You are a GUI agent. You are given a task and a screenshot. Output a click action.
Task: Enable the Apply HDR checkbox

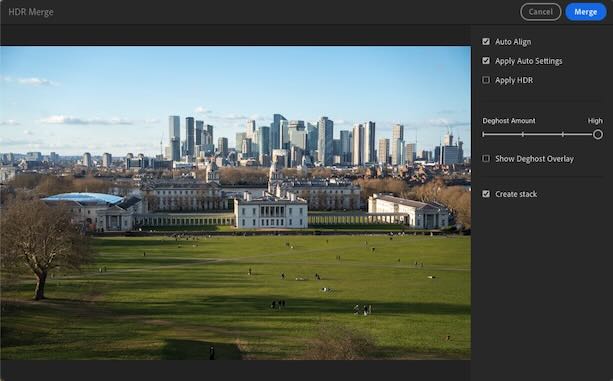pos(486,80)
